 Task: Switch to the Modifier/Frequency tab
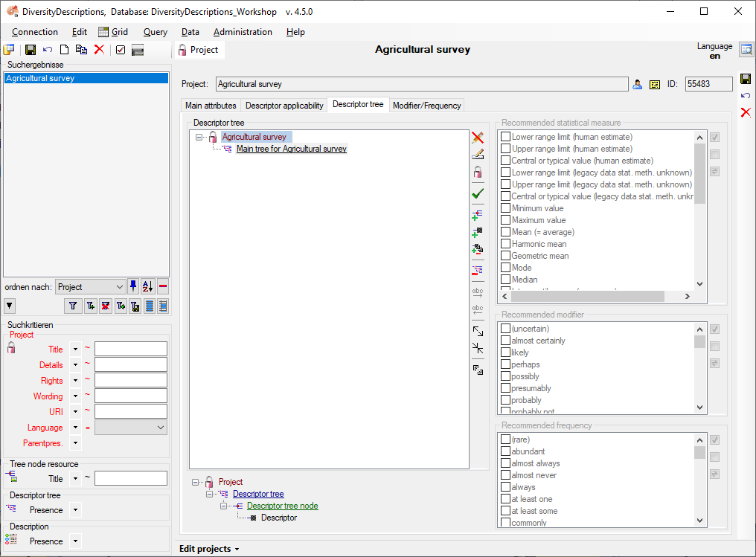tap(426, 106)
